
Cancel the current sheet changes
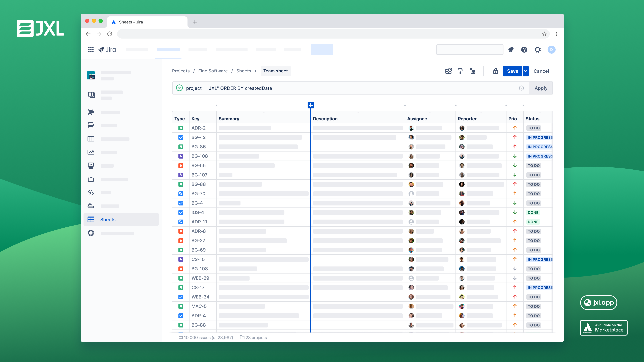(541, 71)
